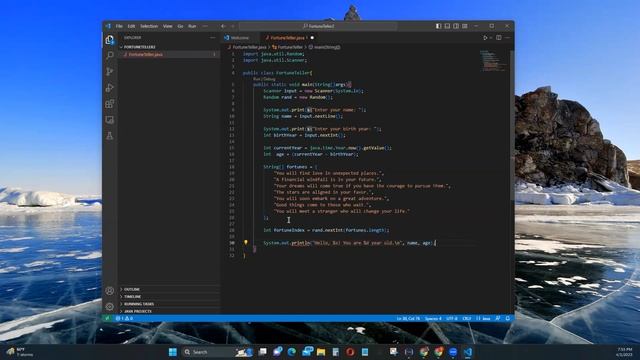Open the Windows Start button

pyautogui.click(x=173, y=352)
